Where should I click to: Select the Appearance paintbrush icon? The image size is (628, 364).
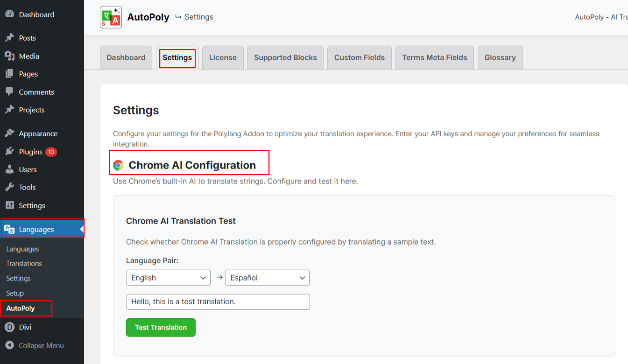coord(9,133)
